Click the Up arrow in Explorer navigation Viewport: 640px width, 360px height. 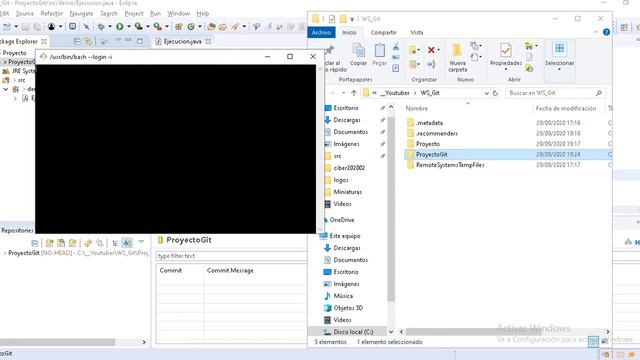(x=354, y=93)
